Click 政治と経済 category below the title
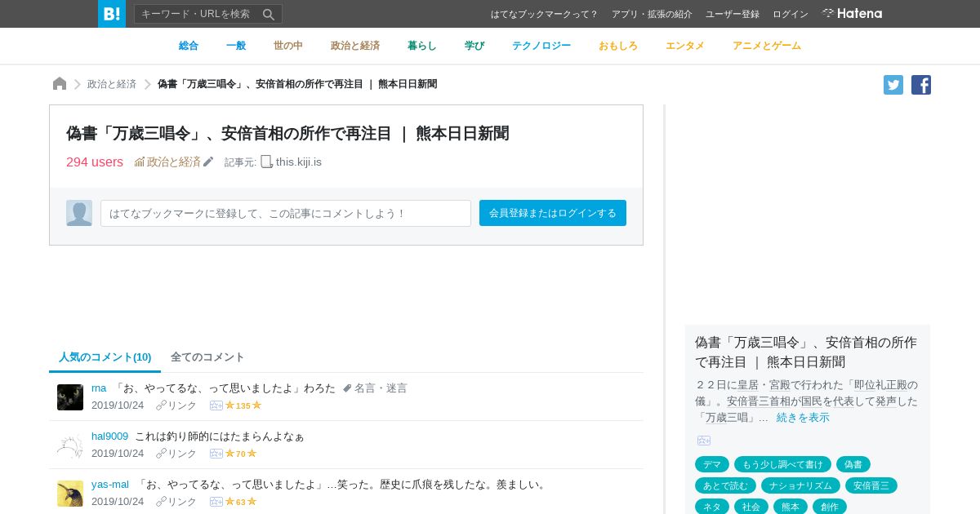 click(173, 162)
